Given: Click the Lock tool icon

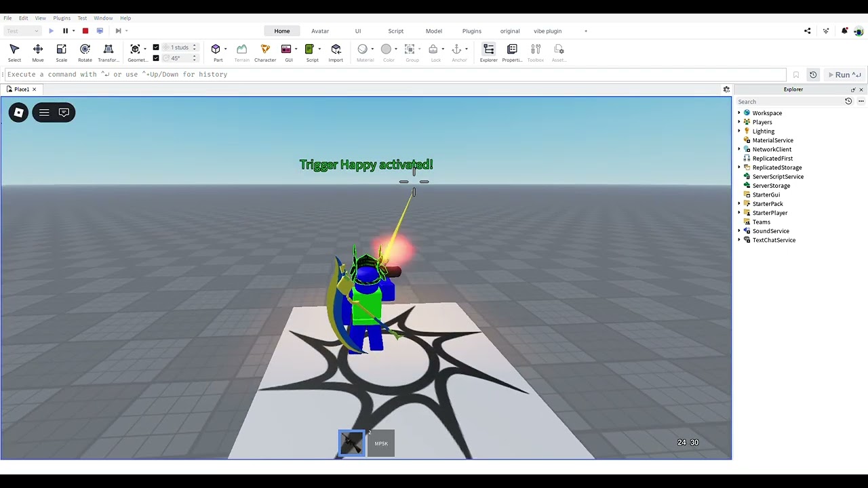Looking at the screenshot, I should tap(433, 49).
